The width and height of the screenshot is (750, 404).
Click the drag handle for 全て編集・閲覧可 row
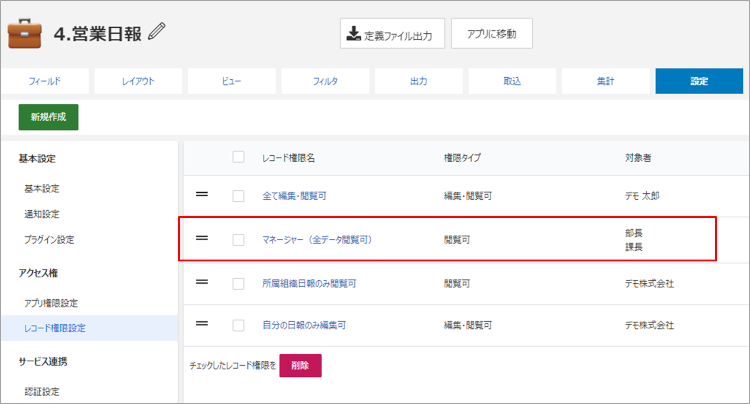click(x=202, y=195)
